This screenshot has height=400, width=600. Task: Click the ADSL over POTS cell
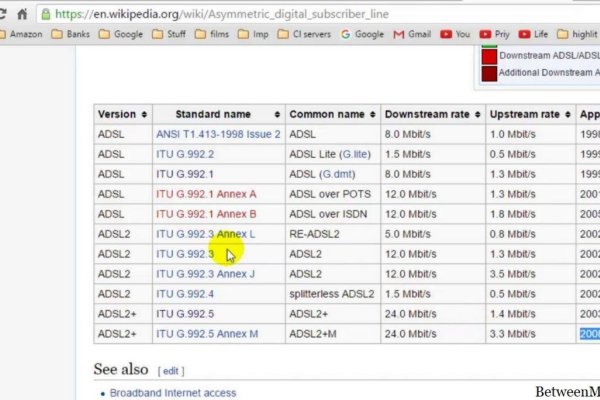click(333, 194)
